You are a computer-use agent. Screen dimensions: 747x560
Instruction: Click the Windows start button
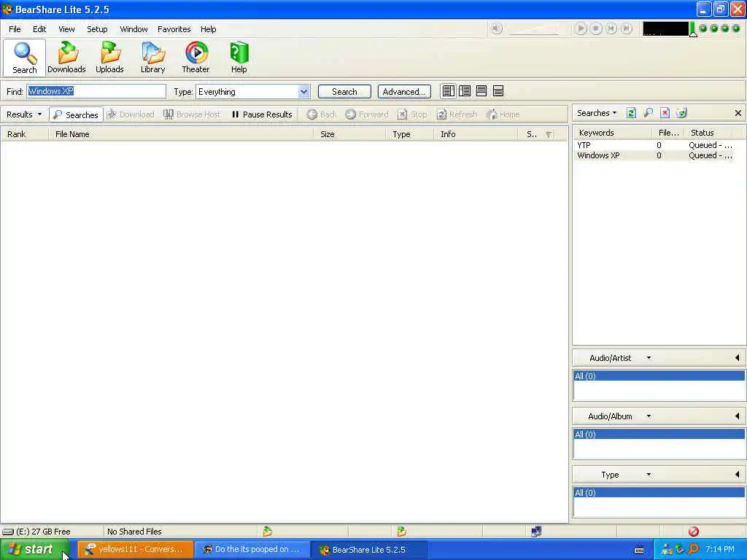pos(35,550)
